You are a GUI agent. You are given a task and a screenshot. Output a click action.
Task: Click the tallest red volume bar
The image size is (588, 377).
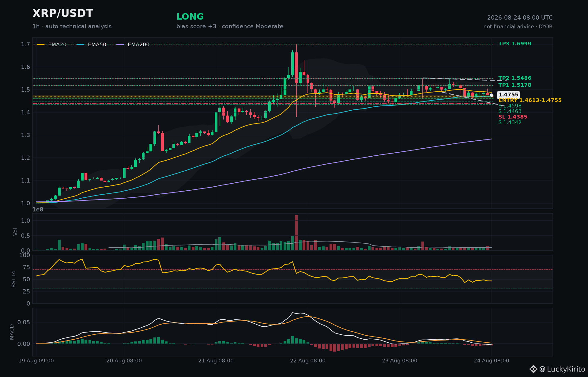(x=296, y=233)
